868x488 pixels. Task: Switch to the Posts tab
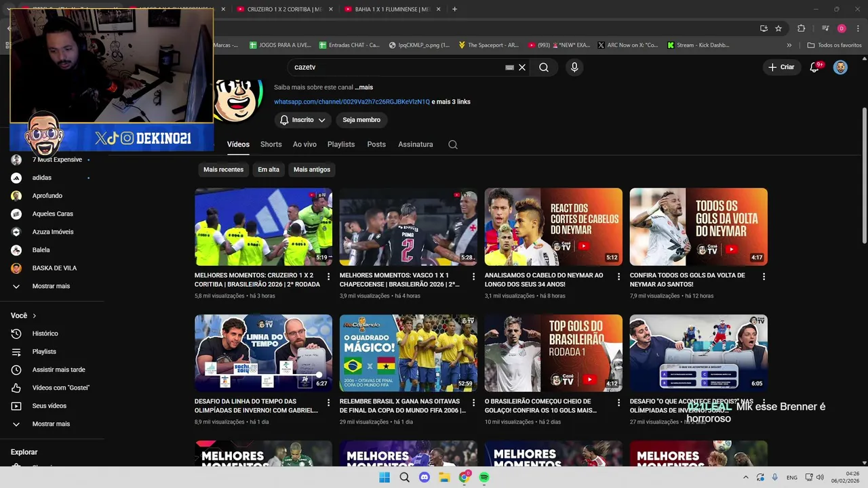click(x=376, y=144)
